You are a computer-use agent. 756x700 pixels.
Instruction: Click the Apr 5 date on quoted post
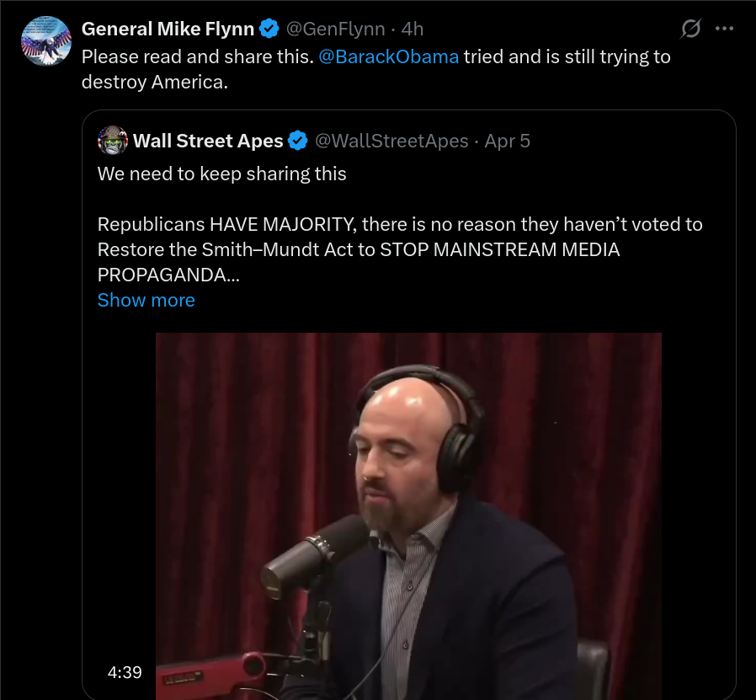coord(507,141)
